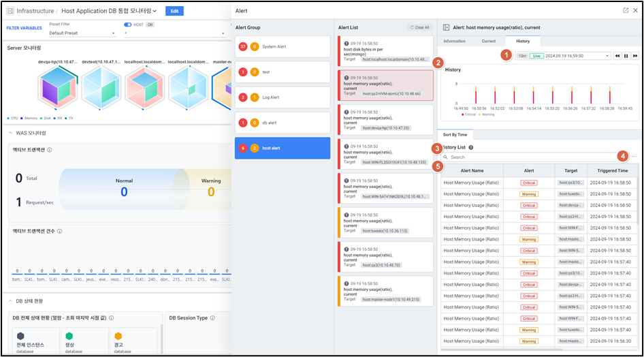The width and height of the screenshot is (644, 357).
Task: Clear all alerts with Clear All
Action: tap(419, 28)
